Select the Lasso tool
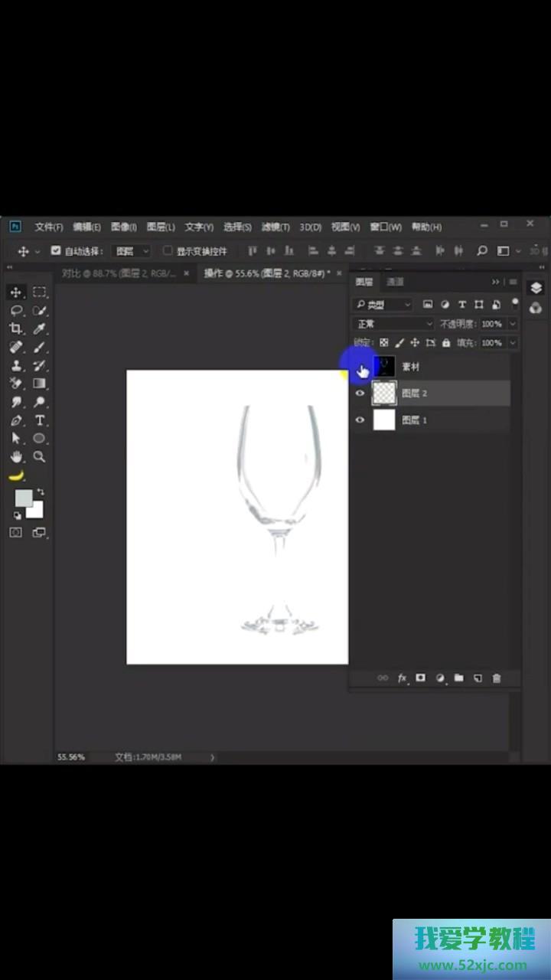Image resolution: width=551 pixels, height=980 pixels. coord(15,310)
